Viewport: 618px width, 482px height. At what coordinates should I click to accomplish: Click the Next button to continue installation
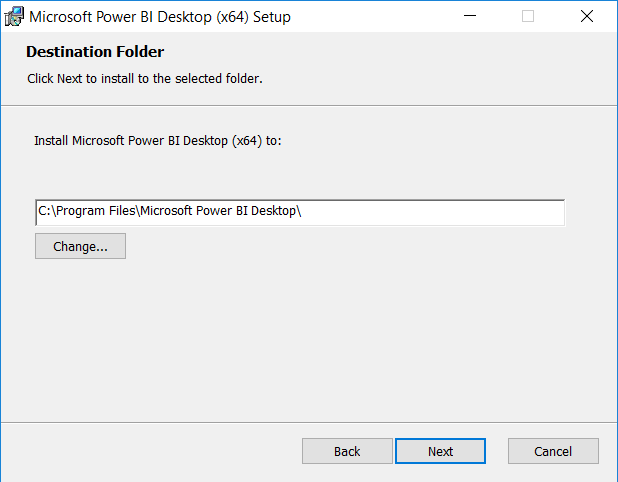(440, 451)
